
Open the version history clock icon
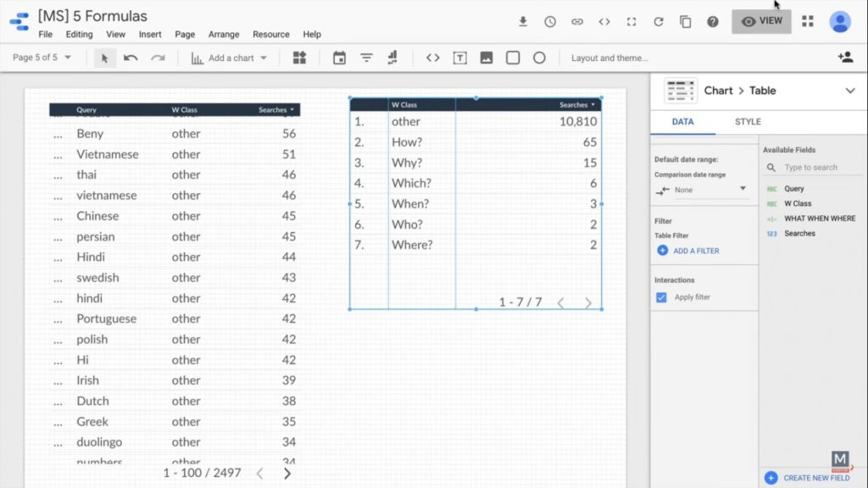click(550, 23)
